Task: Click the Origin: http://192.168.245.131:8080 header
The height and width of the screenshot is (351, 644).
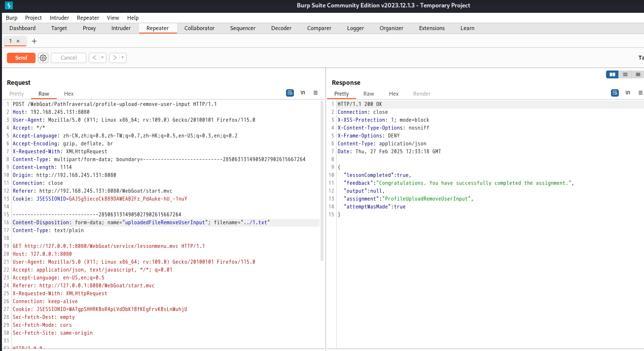Action: point(65,175)
